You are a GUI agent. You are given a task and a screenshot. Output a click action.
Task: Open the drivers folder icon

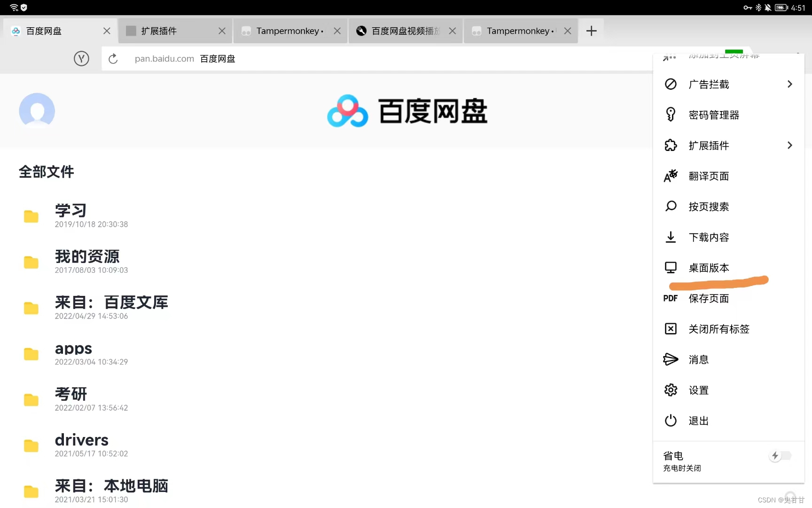pos(31,445)
